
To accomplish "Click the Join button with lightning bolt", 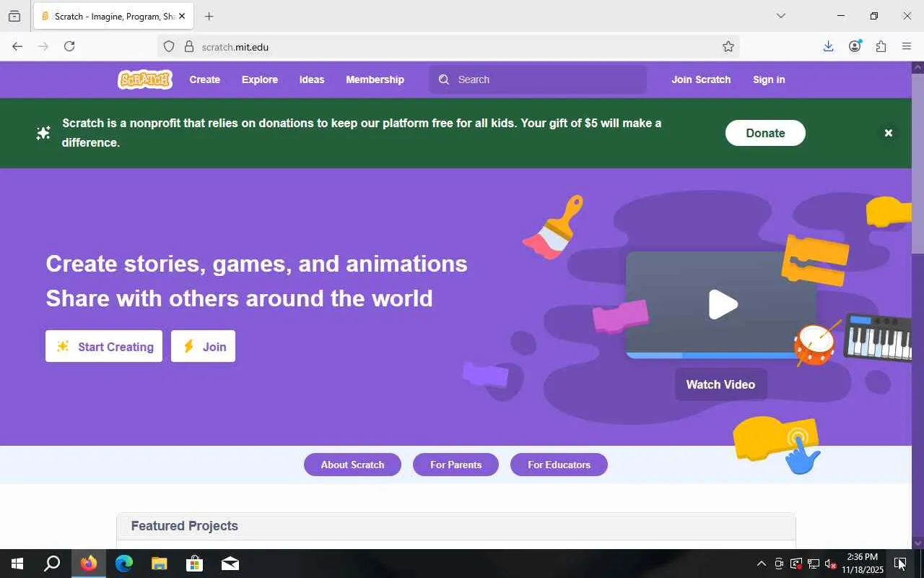I will pyautogui.click(x=203, y=346).
